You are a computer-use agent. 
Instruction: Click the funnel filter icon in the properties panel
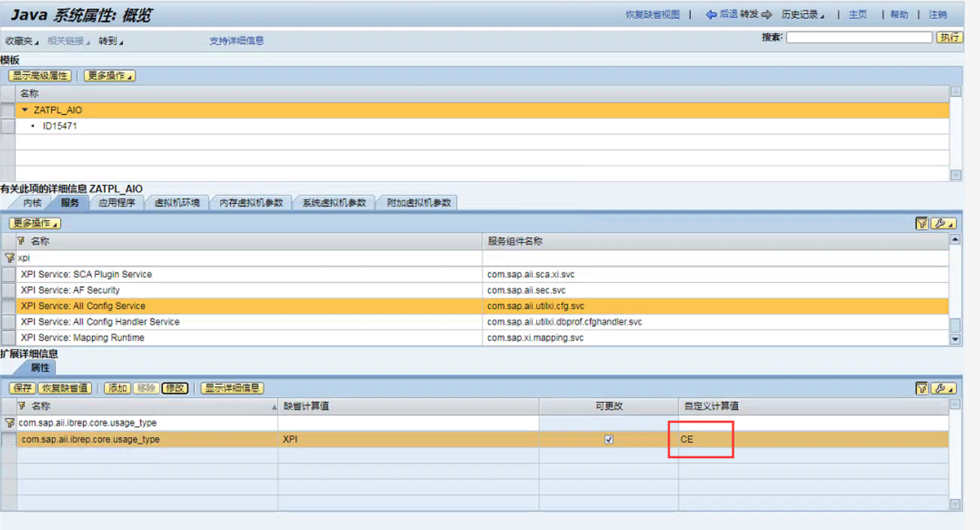922,388
